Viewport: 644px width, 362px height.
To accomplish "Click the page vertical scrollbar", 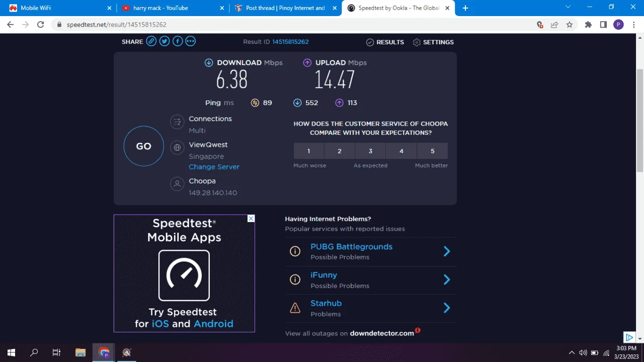I will click(640, 121).
